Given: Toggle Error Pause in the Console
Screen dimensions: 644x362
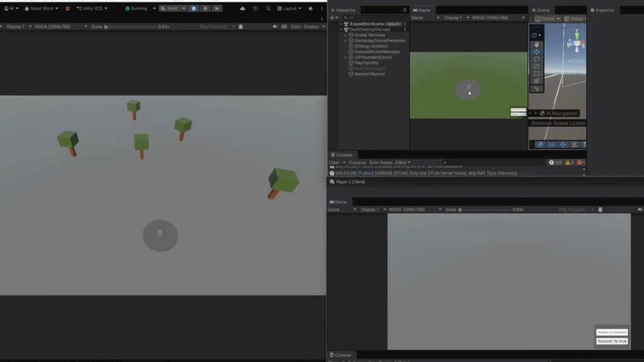Looking at the screenshot, I should coord(380,162).
